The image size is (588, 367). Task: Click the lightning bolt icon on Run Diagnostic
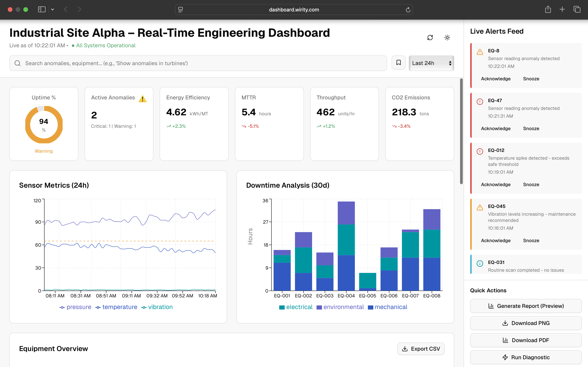(505, 357)
